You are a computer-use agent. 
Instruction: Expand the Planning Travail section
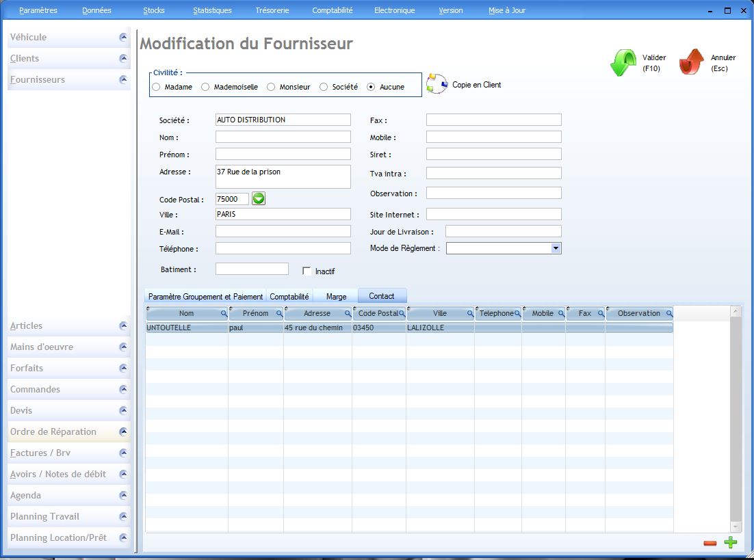(123, 516)
